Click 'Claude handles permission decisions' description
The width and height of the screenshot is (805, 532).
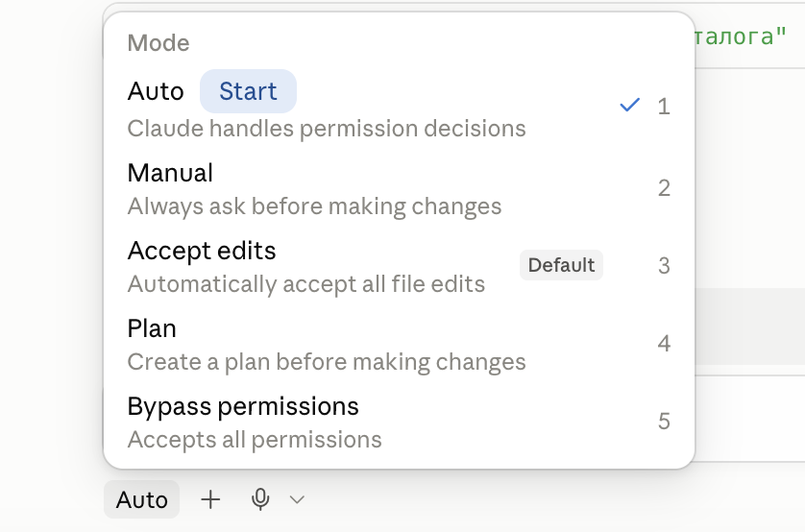[327, 129]
